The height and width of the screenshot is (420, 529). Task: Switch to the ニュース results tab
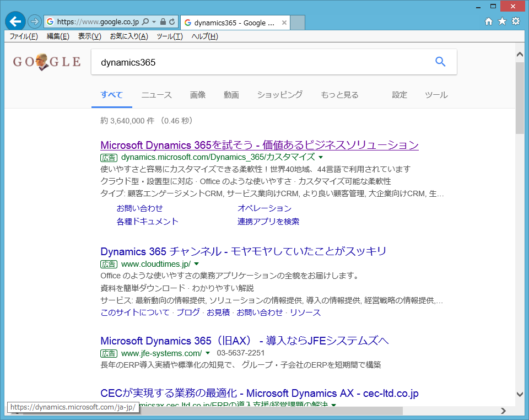point(156,95)
